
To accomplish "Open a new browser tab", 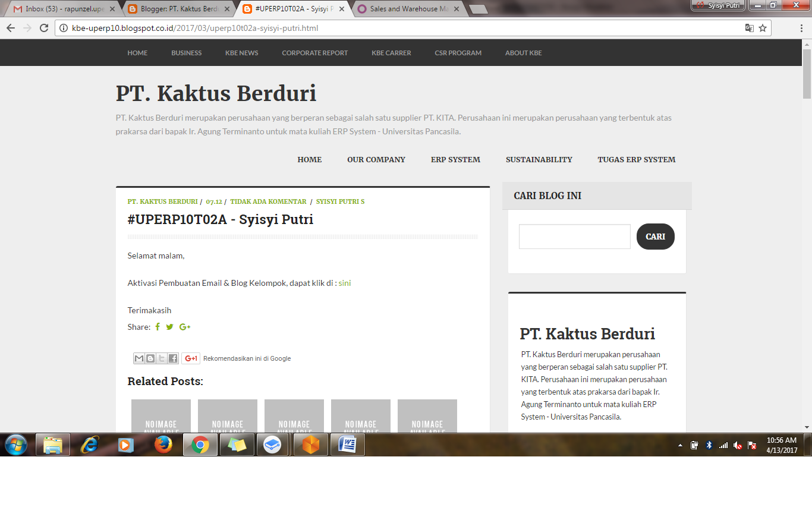I will coord(478,9).
